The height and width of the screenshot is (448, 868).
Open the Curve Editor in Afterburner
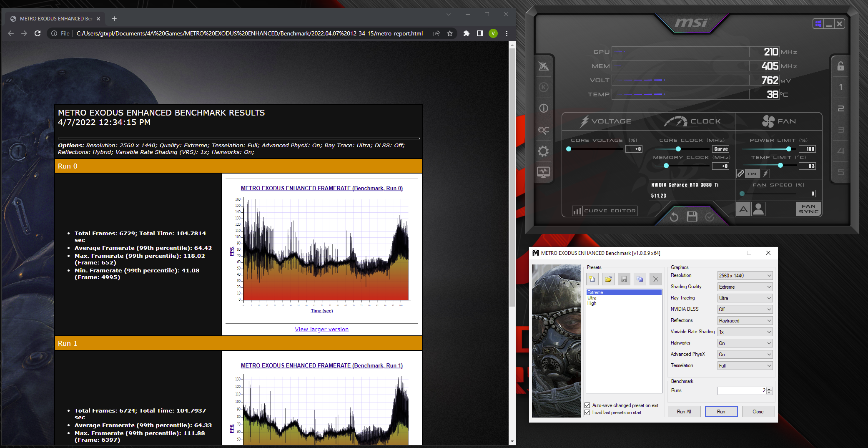[605, 211]
